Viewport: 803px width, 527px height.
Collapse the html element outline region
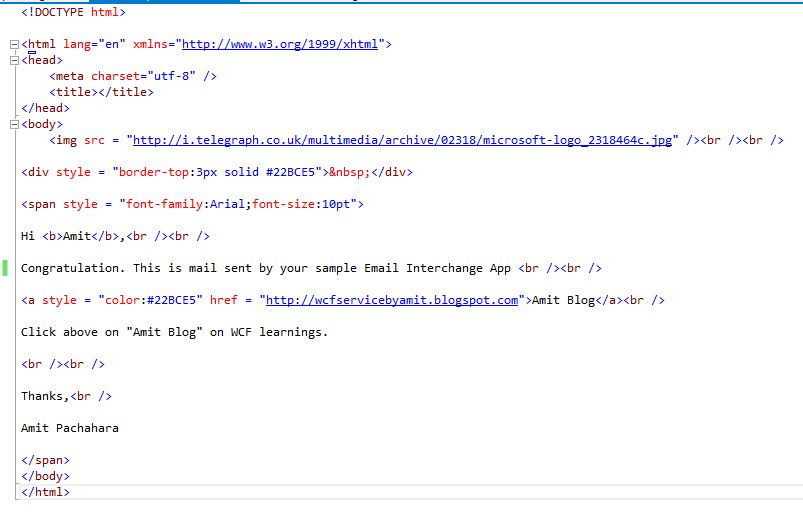[x=14, y=45]
